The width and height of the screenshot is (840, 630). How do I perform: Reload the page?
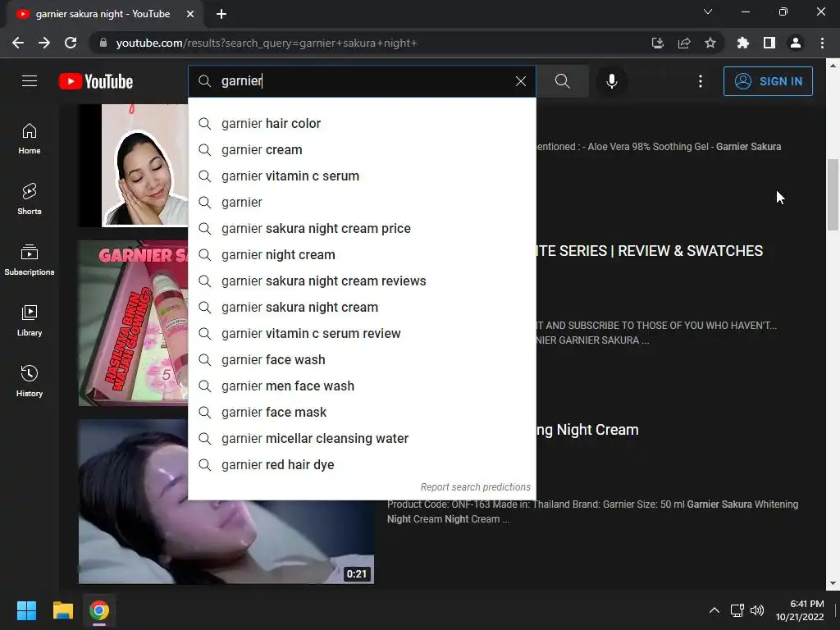pyautogui.click(x=71, y=43)
